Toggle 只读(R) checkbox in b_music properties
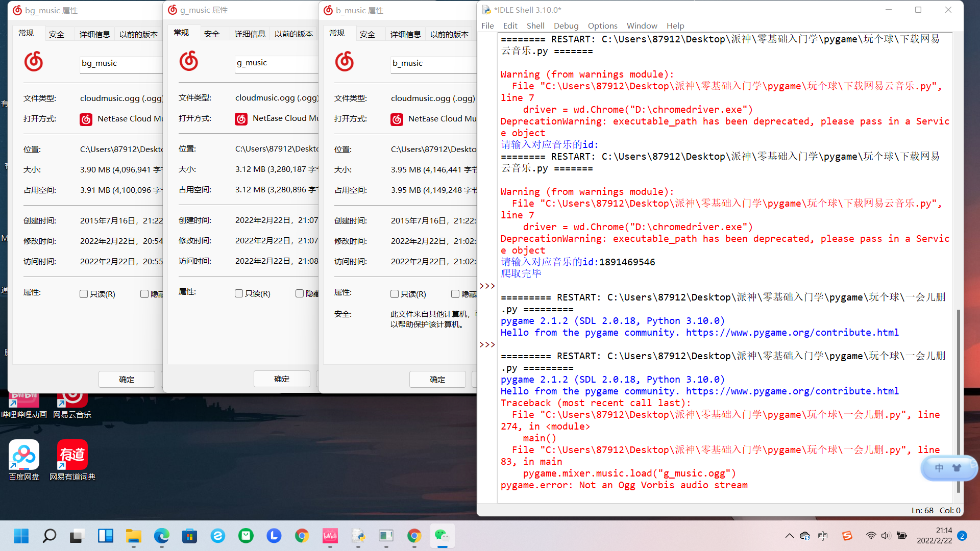This screenshot has width=980, height=551. (395, 294)
